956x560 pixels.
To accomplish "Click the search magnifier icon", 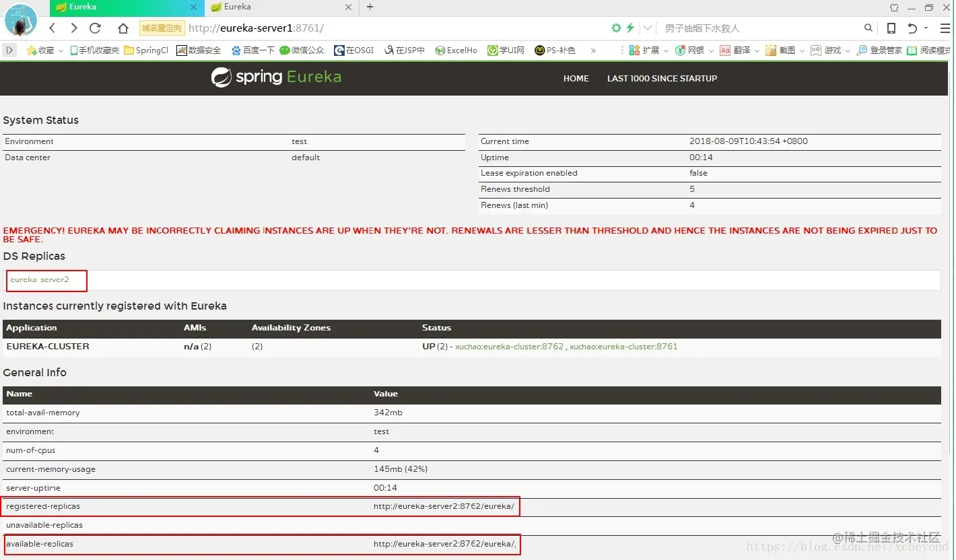I will [x=868, y=28].
